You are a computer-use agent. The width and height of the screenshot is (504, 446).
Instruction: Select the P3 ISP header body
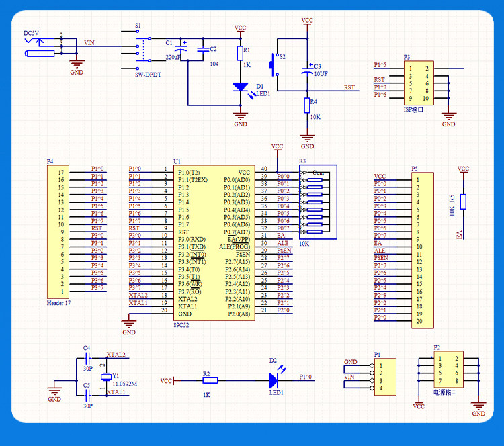419,83
